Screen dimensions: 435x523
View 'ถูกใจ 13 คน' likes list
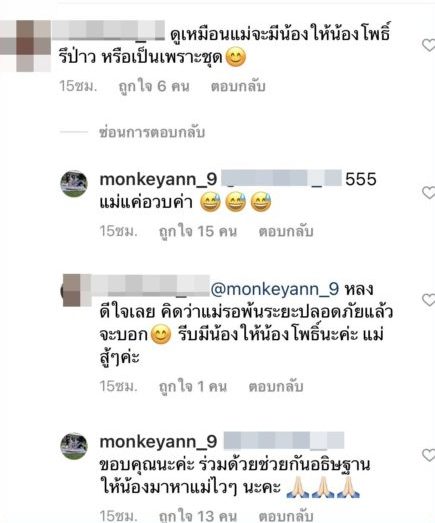pyautogui.click(x=198, y=515)
